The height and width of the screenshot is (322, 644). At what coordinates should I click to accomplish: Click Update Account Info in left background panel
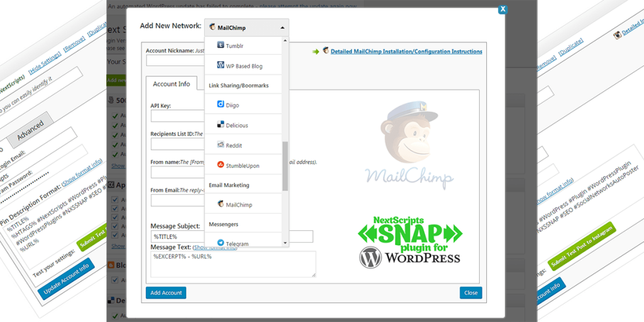point(66,279)
